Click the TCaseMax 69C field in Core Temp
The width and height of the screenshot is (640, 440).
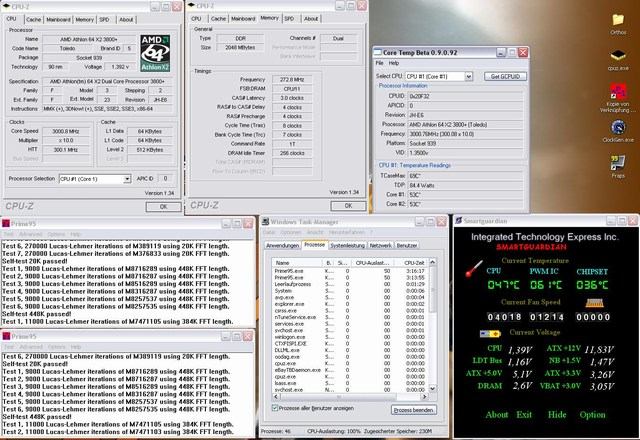point(465,176)
